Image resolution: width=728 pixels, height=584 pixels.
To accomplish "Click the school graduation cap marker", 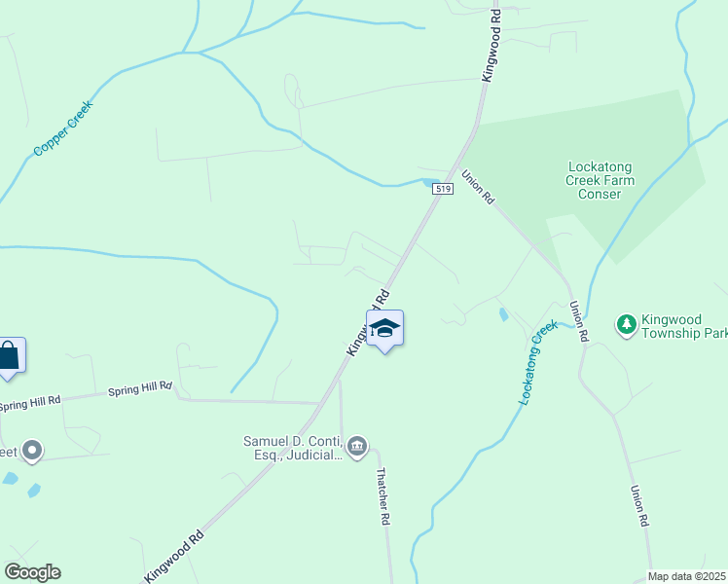I will pos(384,332).
